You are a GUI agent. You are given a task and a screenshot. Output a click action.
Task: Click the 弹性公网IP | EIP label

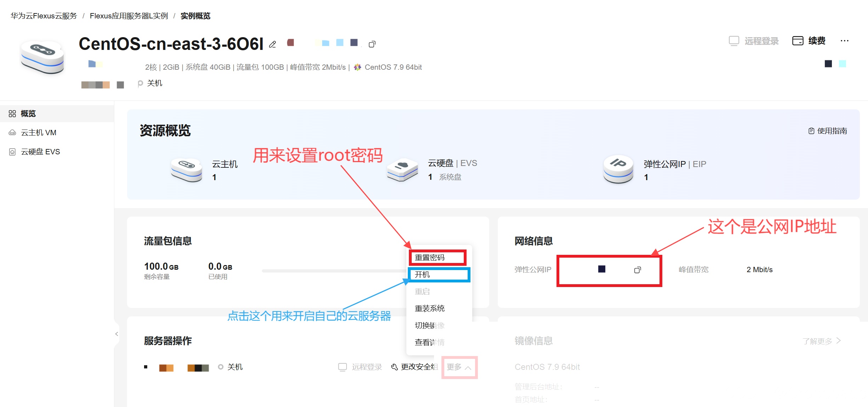(675, 164)
